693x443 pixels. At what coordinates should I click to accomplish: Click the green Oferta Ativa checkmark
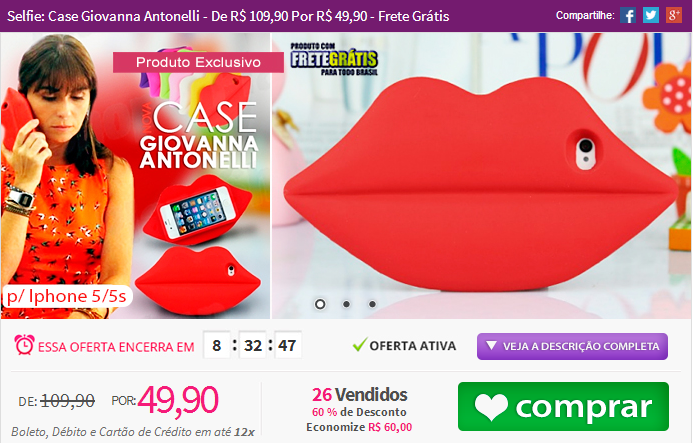360,345
